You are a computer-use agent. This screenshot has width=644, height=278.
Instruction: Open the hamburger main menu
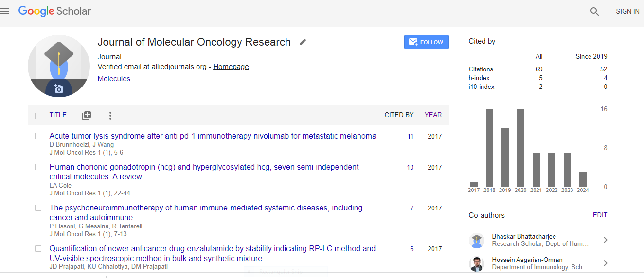5,11
